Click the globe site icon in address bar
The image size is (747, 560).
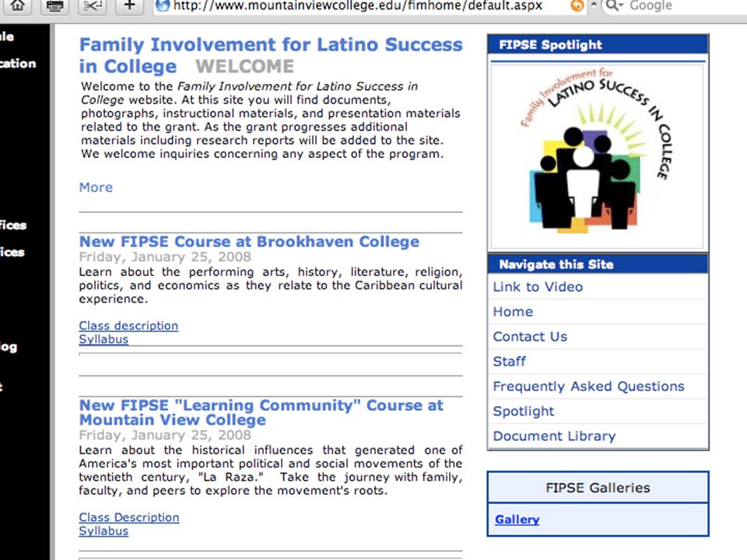coord(163,5)
